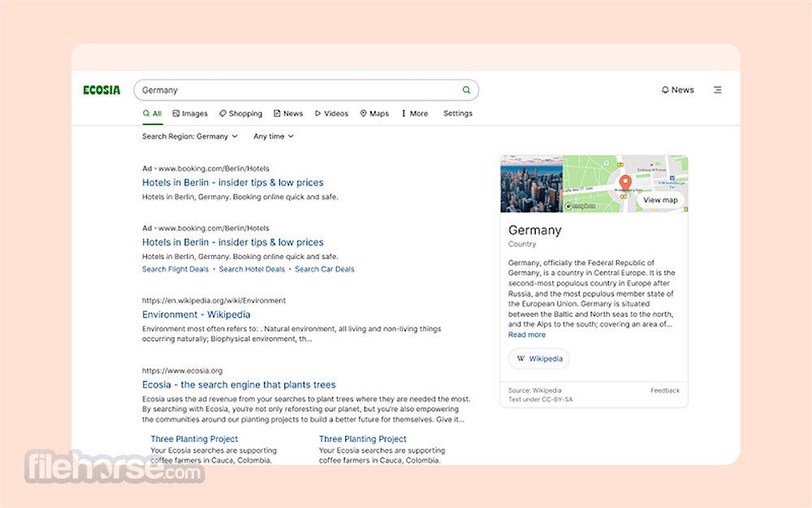
Task: Click Search Car Deals link
Action: 324,269
